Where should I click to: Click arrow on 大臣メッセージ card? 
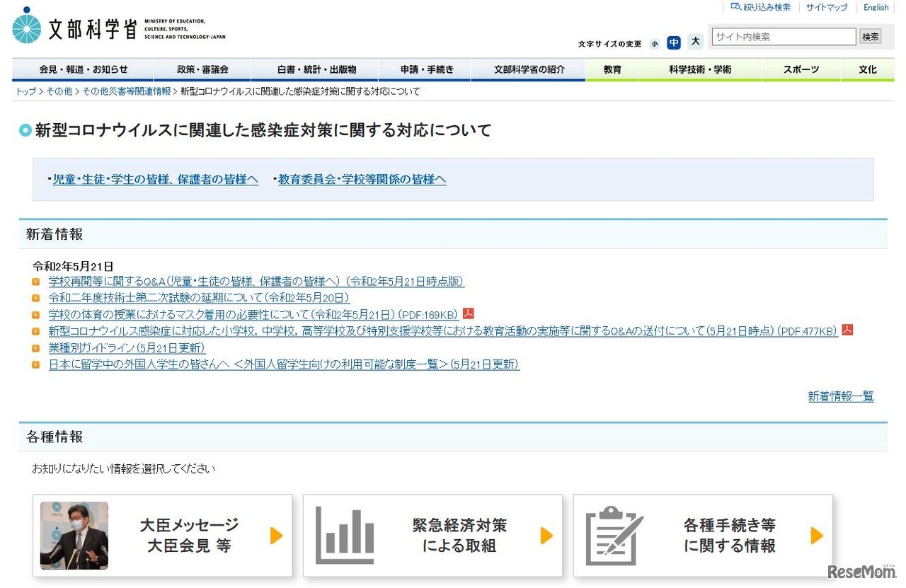click(276, 536)
